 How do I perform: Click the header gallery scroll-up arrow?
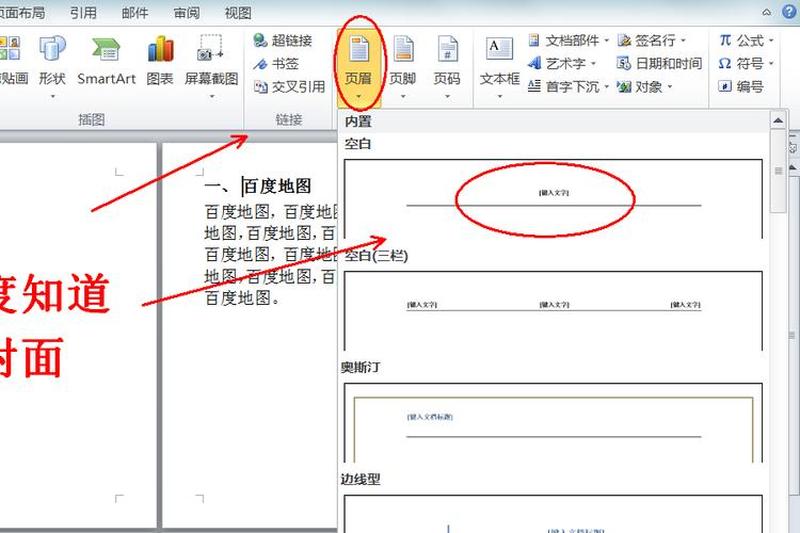tap(778, 121)
